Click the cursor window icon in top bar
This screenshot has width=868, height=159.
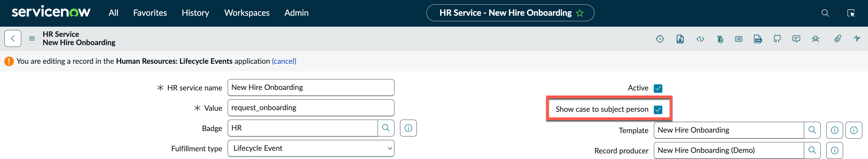point(851,13)
